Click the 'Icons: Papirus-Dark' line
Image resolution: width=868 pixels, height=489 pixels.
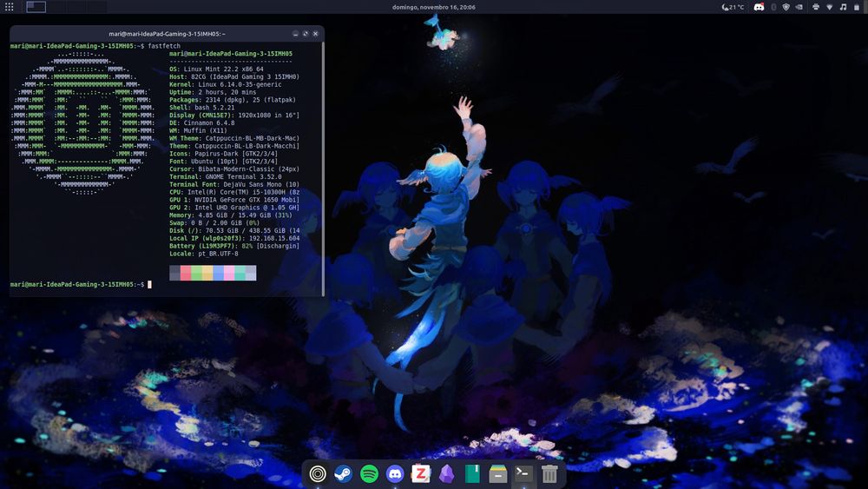click(224, 154)
